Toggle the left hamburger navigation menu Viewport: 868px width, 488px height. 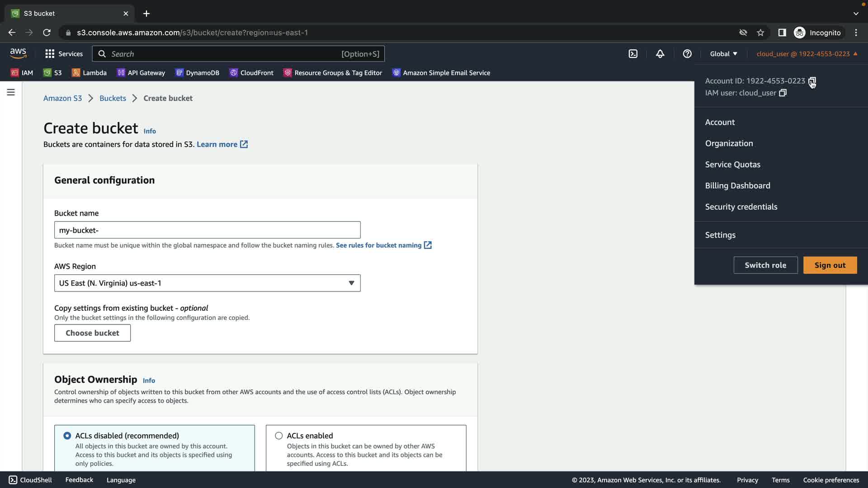pyautogui.click(x=11, y=92)
